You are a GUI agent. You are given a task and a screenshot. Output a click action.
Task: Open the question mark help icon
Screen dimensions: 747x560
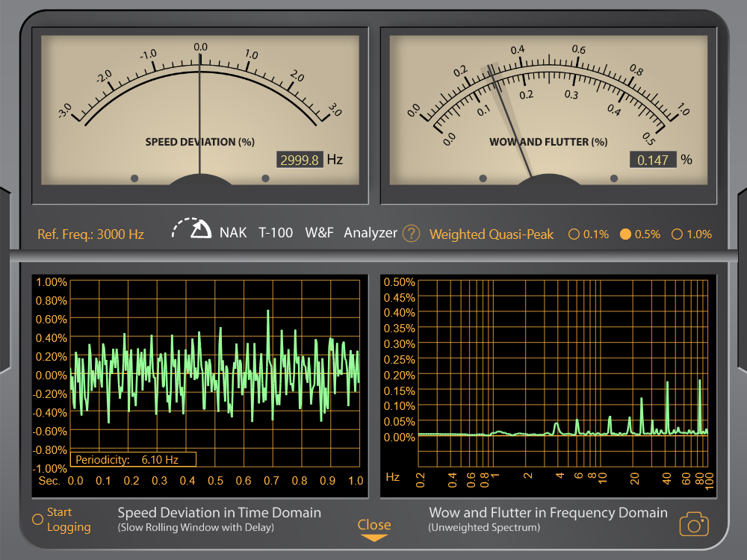coord(411,234)
